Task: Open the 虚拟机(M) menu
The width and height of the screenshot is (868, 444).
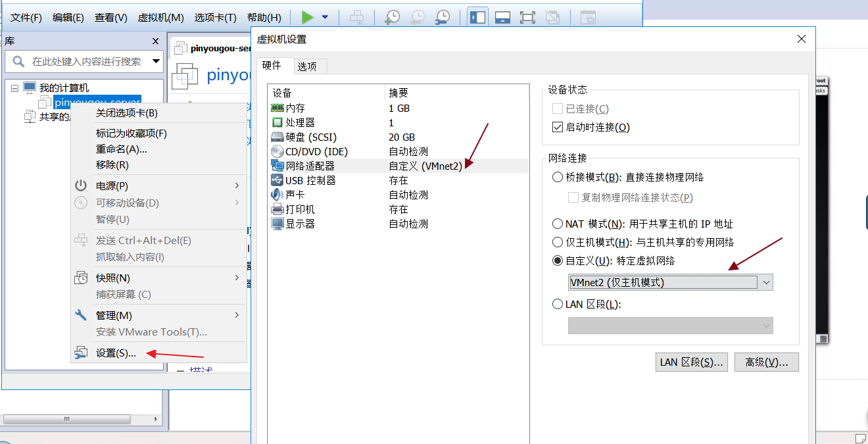Action: tap(161, 18)
